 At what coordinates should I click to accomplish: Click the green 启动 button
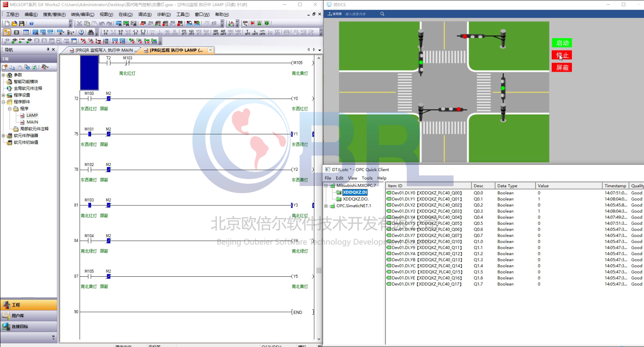tap(562, 43)
